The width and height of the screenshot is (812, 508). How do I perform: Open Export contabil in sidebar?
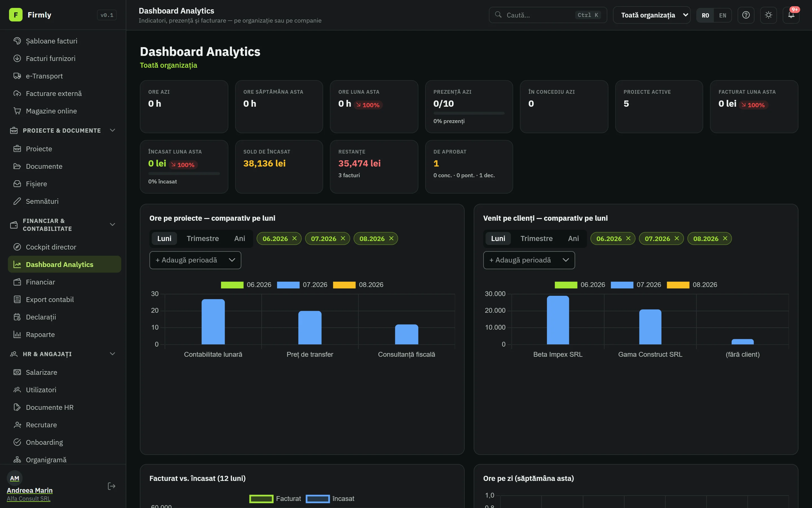click(64, 299)
